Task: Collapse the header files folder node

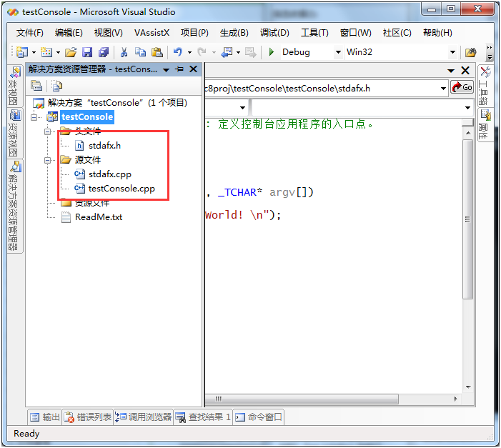Action: click(x=47, y=131)
